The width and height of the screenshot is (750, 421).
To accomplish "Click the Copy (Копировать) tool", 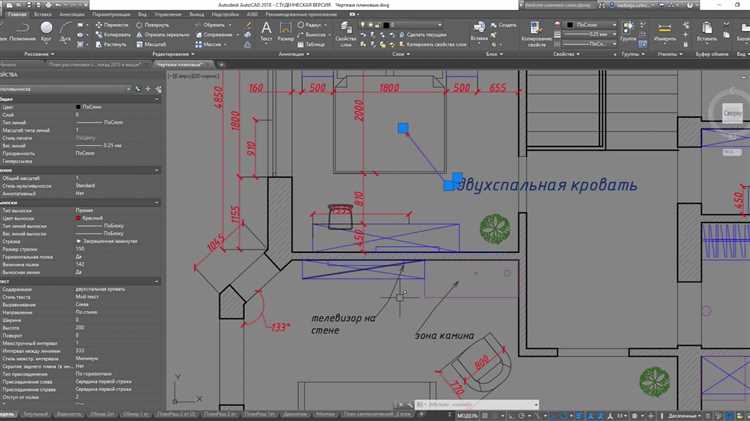I will [x=112, y=34].
